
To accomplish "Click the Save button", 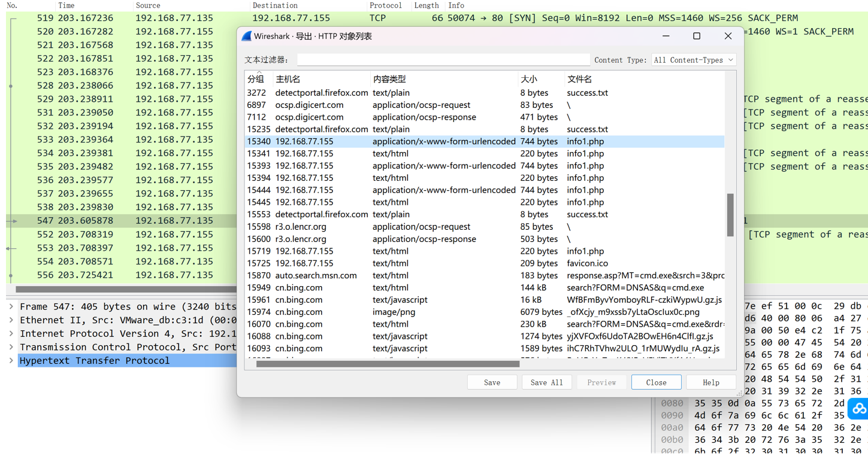I will pos(492,382).
